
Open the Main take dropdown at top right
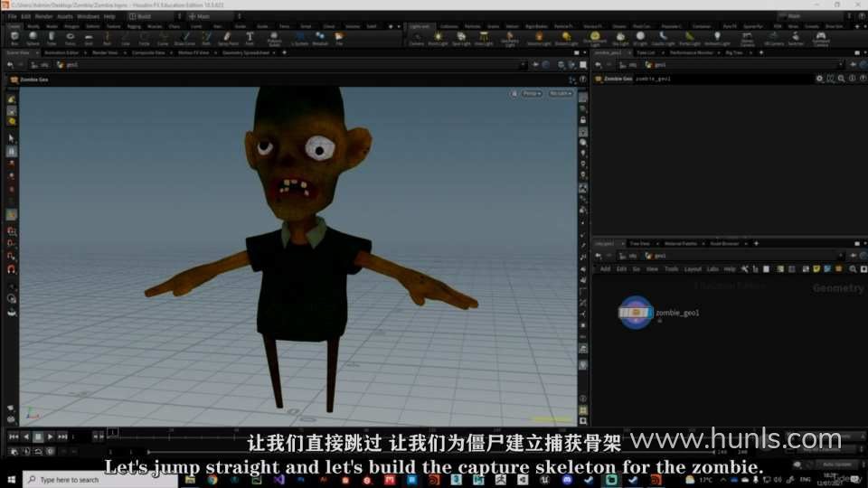tap(812, 16)
